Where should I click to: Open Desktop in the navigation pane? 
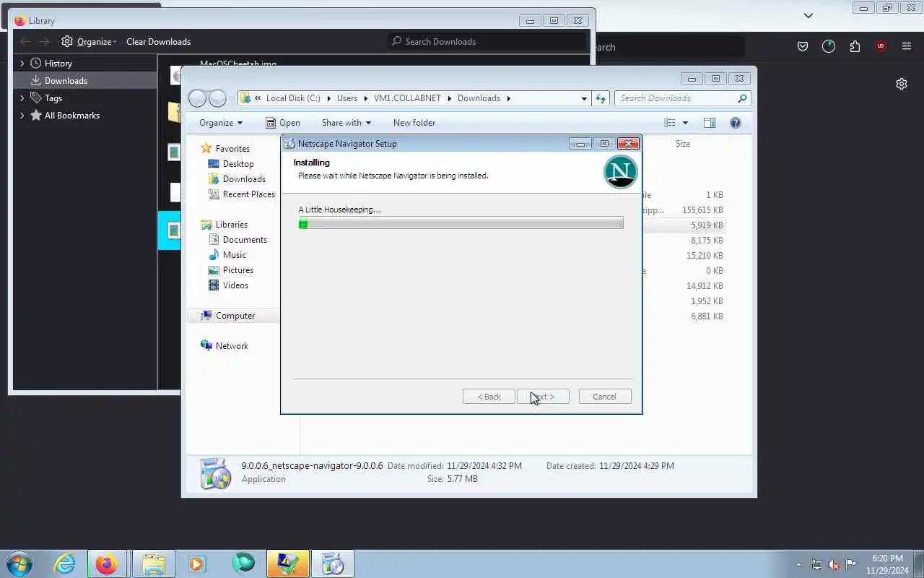tap(238, 164)
